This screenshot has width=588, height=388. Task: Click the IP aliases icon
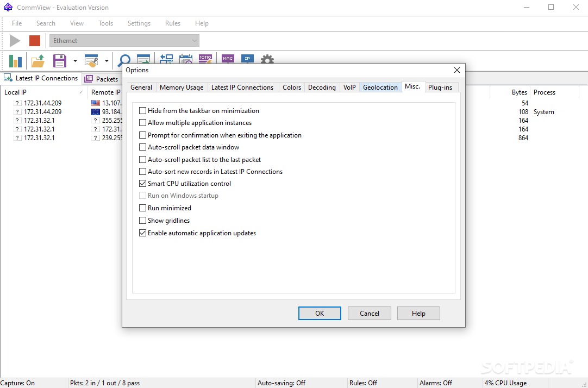(x=247, y=59)
